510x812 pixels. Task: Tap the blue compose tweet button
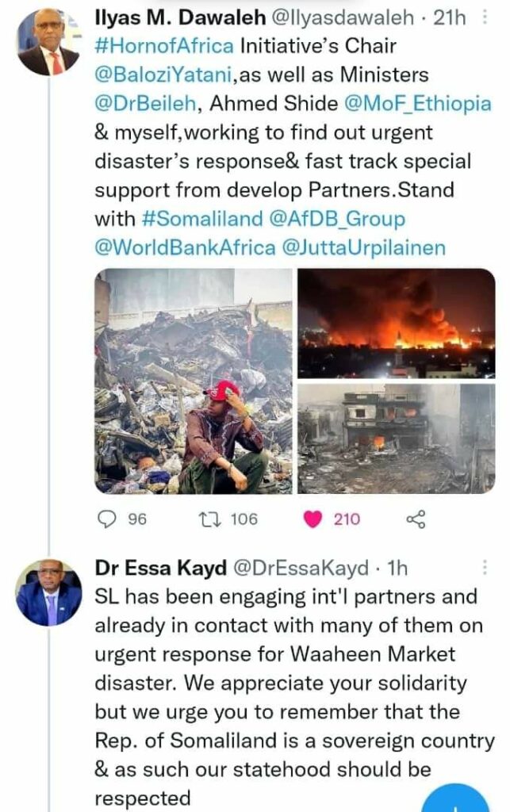point(456,799)
